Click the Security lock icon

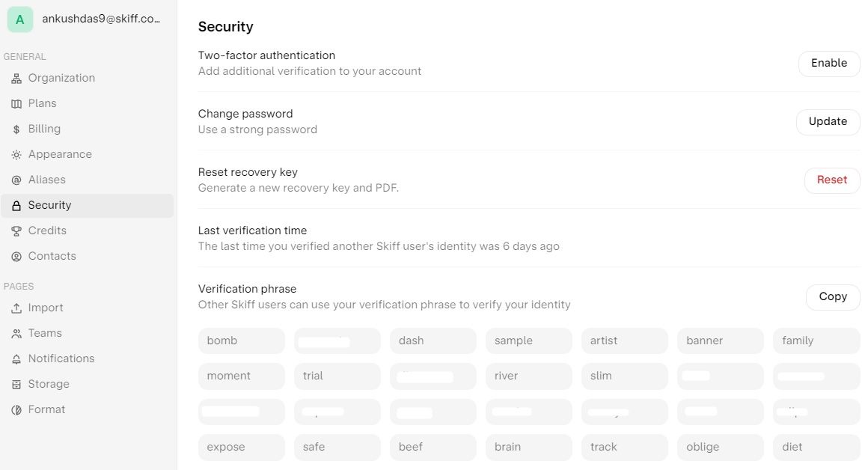coord(16,205)
